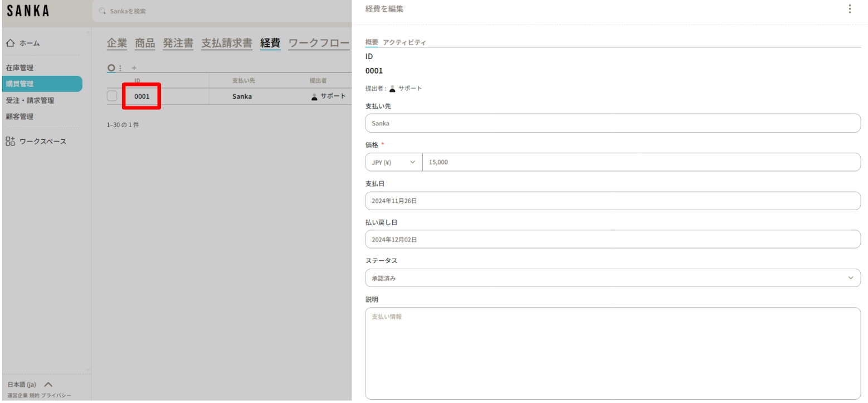Open the three-dot menu in edit panel header
The width and height of the screenshot is (868, 403).
(849, 9)
